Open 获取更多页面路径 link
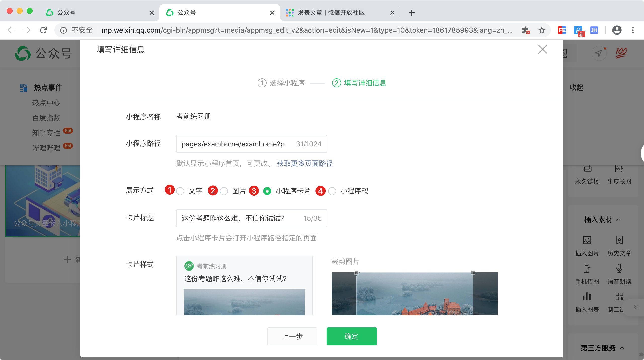 point(305,164)
